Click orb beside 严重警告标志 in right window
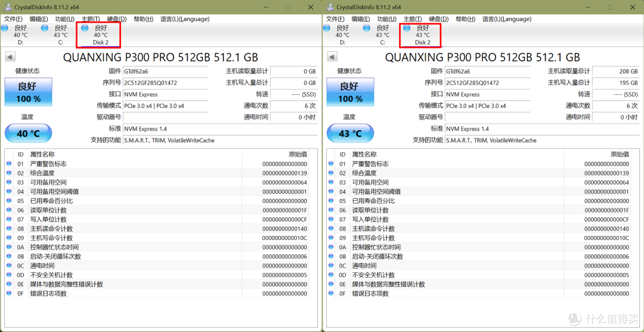The image size is (644, 332). coord(331,164)
